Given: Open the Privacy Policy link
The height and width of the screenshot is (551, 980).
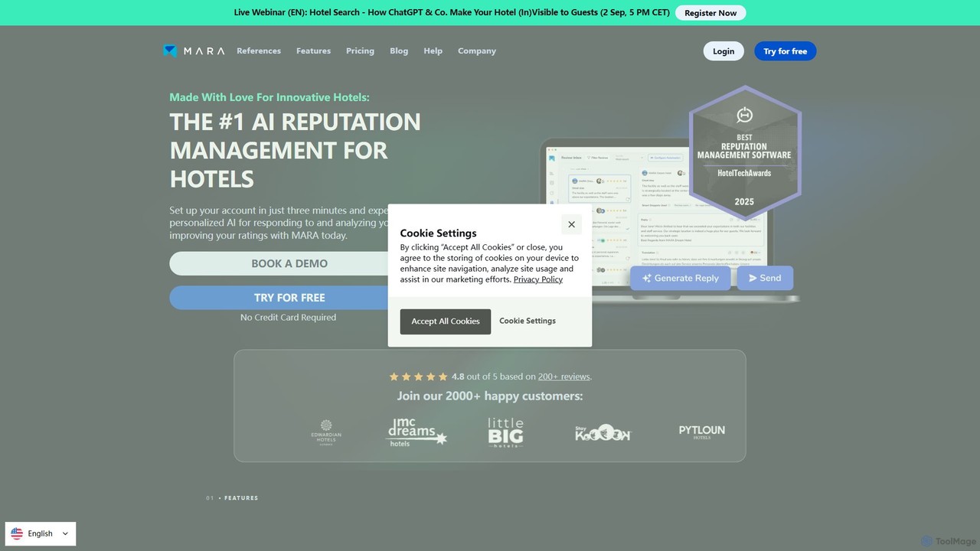Looking at the screenshot, I should pyautogui.click(x=538, y=279).
